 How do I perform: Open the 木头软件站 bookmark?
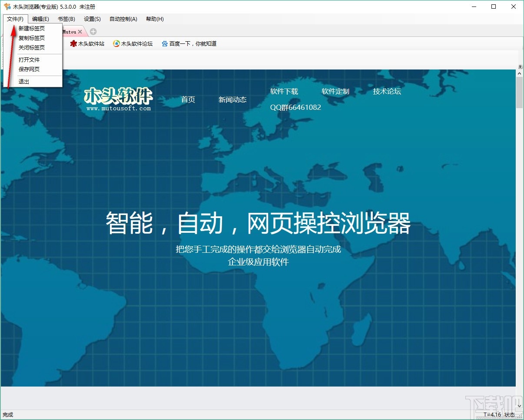[x=87, y=44]
